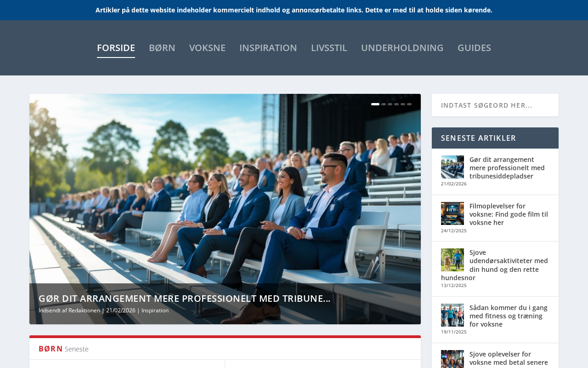588x368 pixels.
Task: Open the fitness training article thumbnail
Action: pyautogui.click(x=452, y=315)
